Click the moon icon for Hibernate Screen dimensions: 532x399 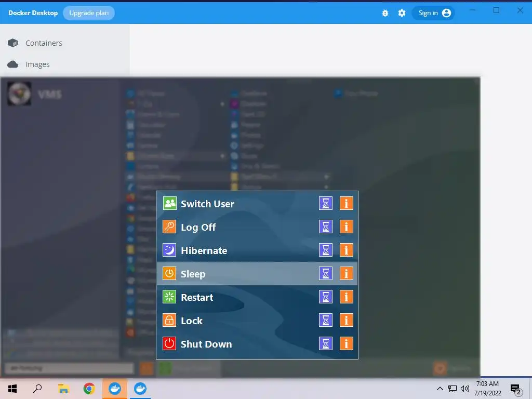click(169, 250)
